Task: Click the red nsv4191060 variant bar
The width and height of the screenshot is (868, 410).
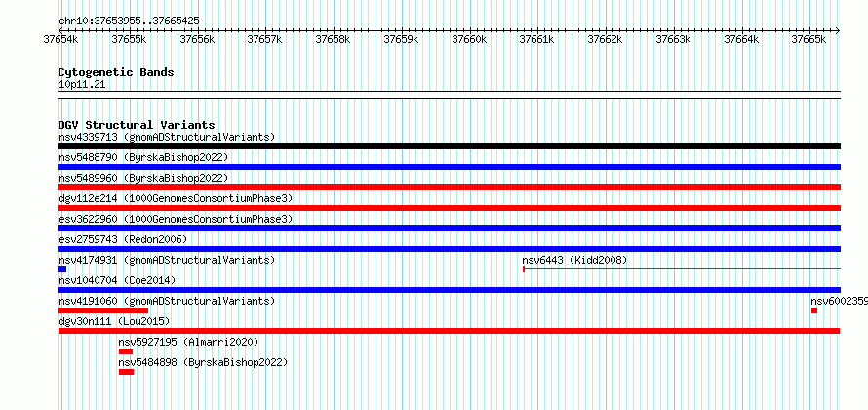Action: 103,310
